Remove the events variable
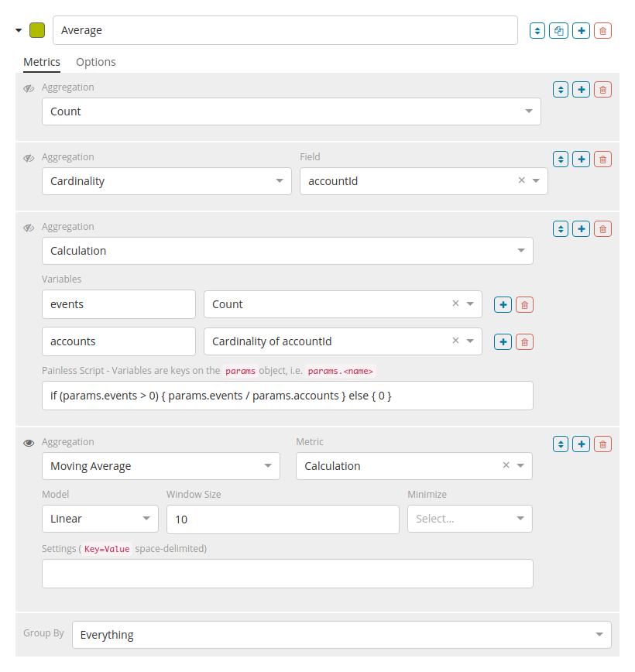This screenshot has width=635, height=672. tap(524, 305)
